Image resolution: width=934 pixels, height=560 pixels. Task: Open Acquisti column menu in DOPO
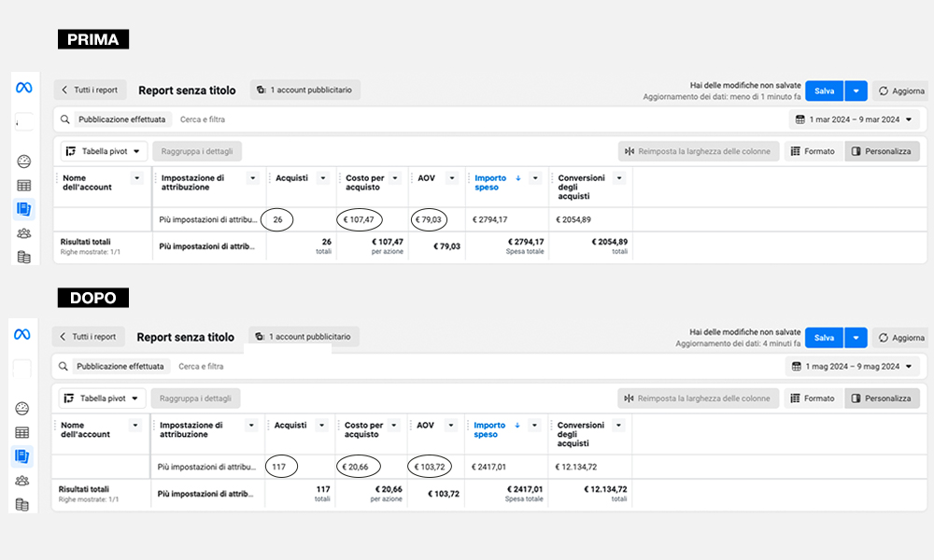pyautogui.click(x=321, y=425)
